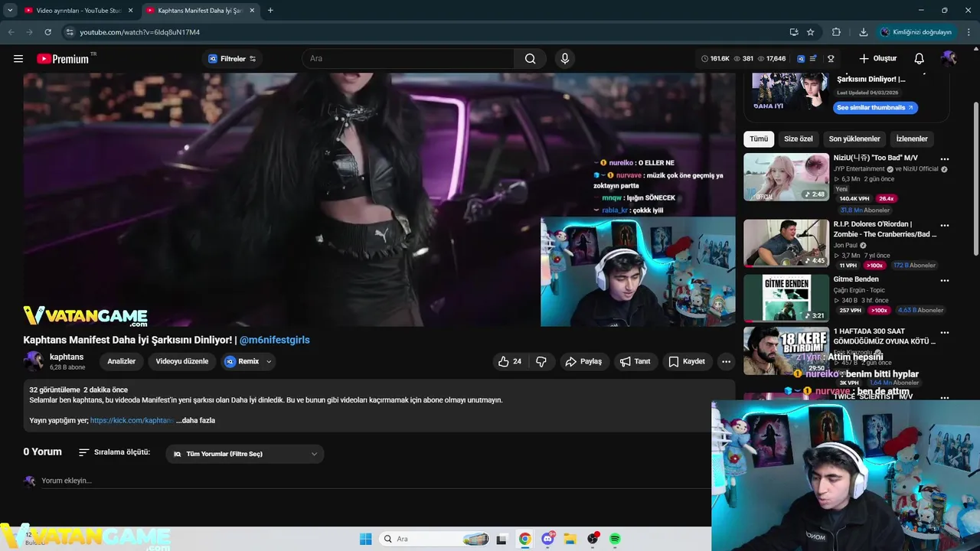Open the Chrome extensions puzzle icon
The image size is (980, 551).
(x=836, y=32)
